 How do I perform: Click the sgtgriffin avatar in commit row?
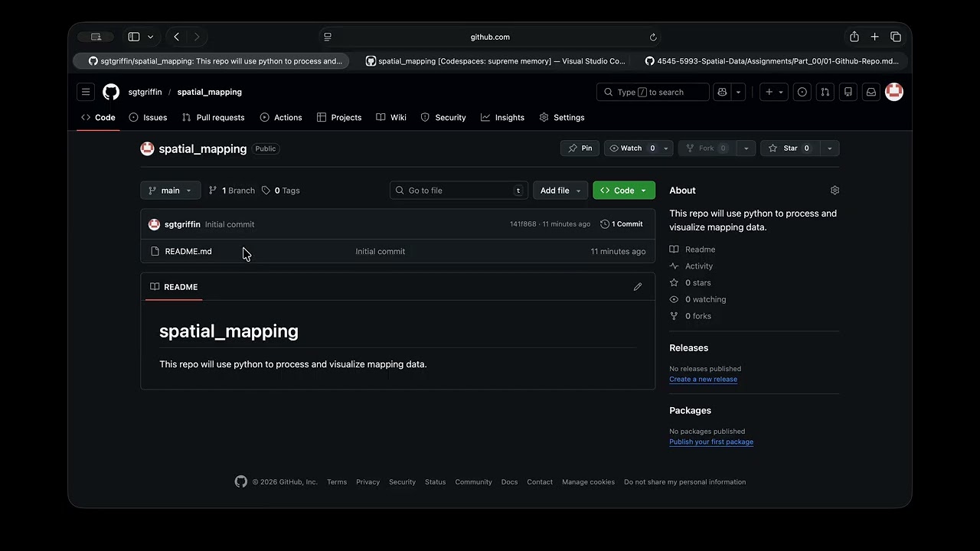tap(154, 224)
